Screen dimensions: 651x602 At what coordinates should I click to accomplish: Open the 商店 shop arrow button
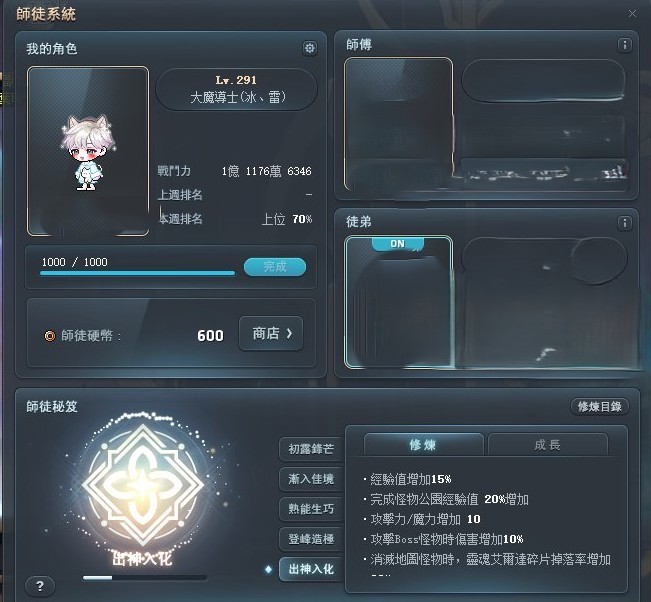coord(271,333)
